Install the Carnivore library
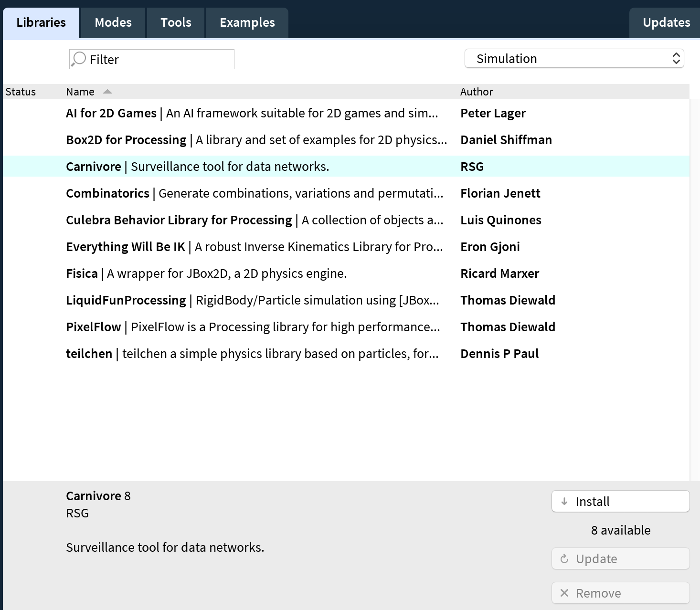The height and width of the screenshot is (610, 700). point(620,501)
